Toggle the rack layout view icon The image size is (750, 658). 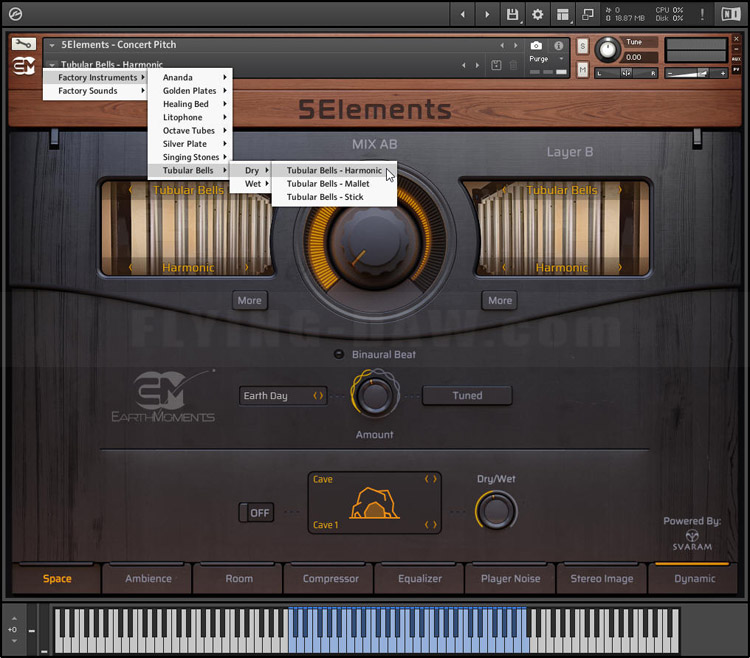(x=563, y=14)
